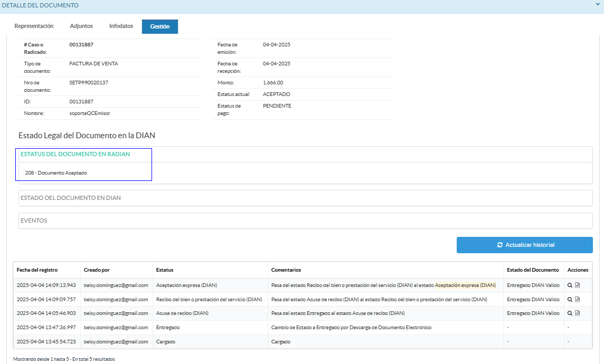Open XML file icon for Aceptación expresa row

pyautogui.click(x=578, y=285)
